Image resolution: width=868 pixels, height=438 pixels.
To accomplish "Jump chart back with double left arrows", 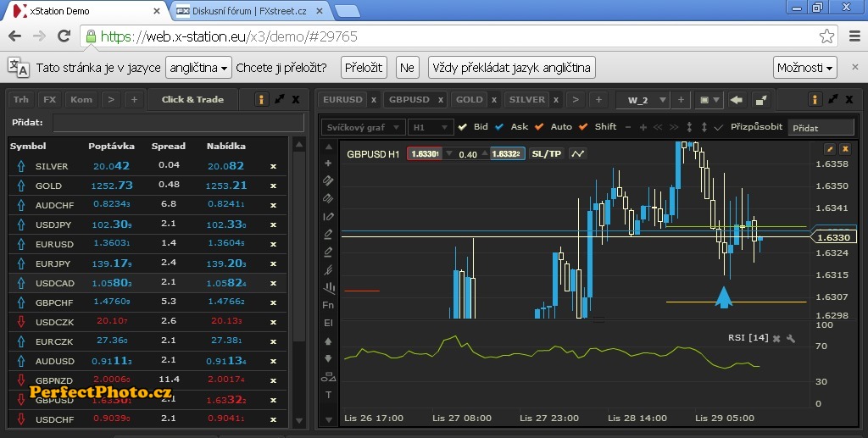I will click(x=658, y=127).
